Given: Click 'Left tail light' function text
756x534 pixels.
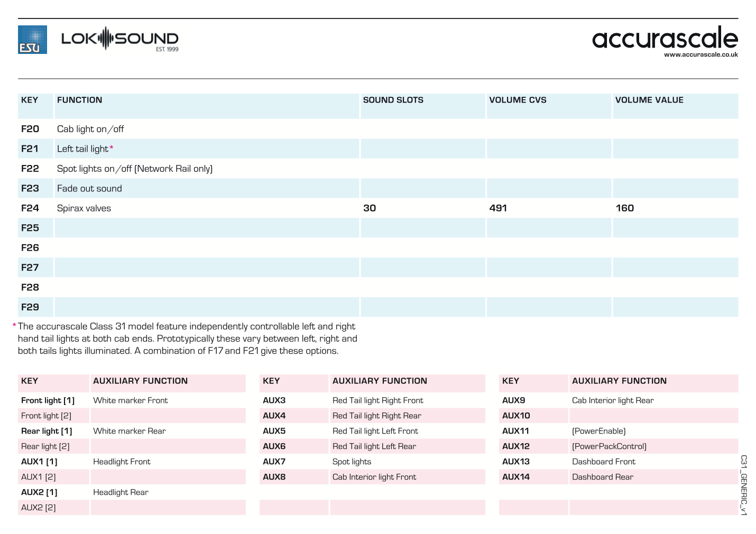Looking at the screenshot, I should [83, 149].
